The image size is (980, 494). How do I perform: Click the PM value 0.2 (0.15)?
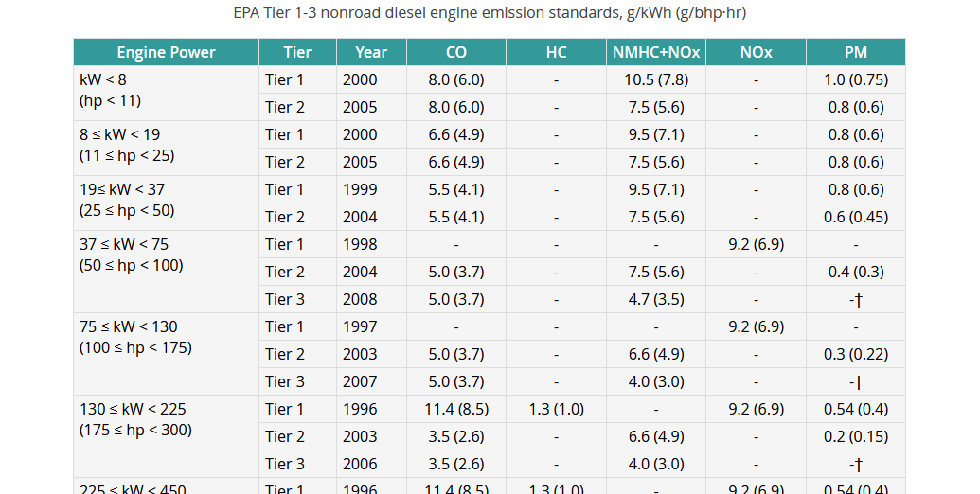(x=856, y=437)
